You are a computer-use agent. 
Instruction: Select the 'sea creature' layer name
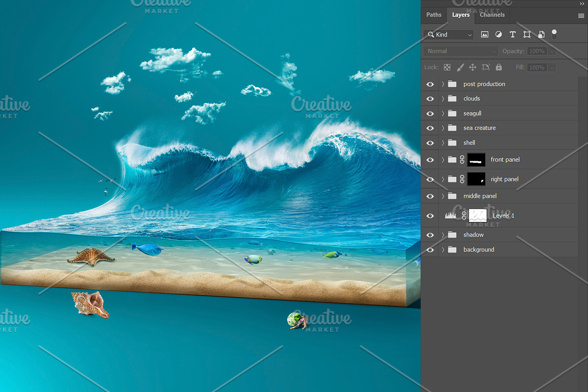coord(480,128)
